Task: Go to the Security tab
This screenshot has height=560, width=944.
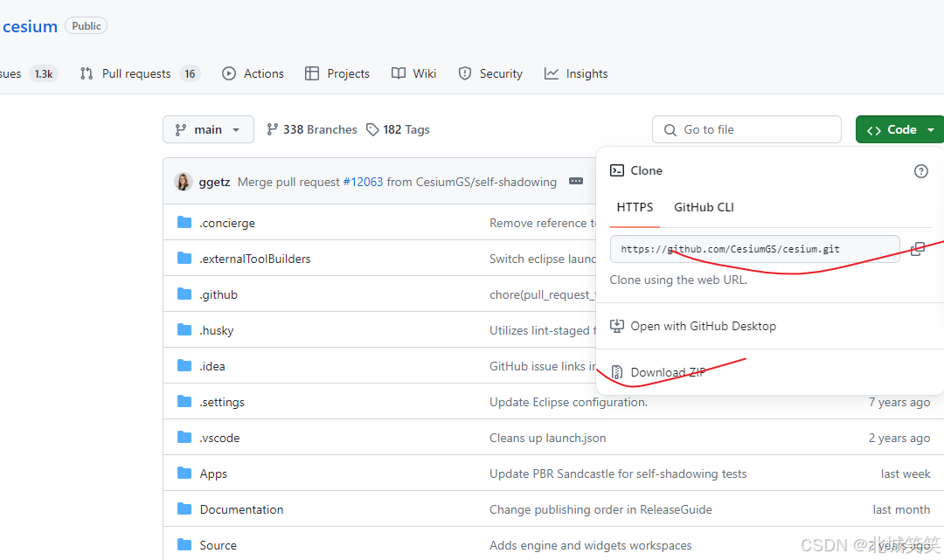Action: 490,73
